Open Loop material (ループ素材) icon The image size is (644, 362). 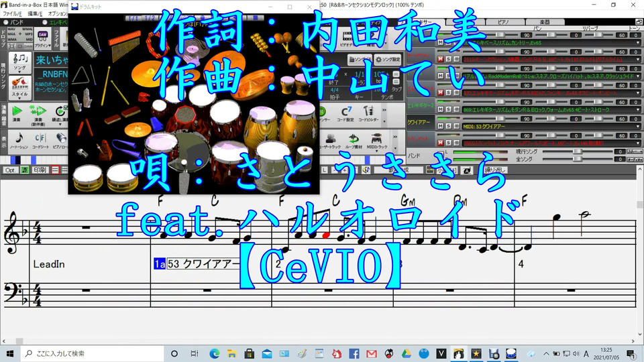(x=354, y=141)
